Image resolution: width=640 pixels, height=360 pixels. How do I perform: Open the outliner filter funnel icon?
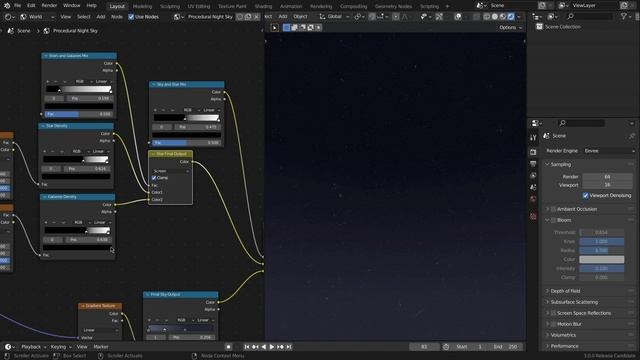tap(625, 17)
